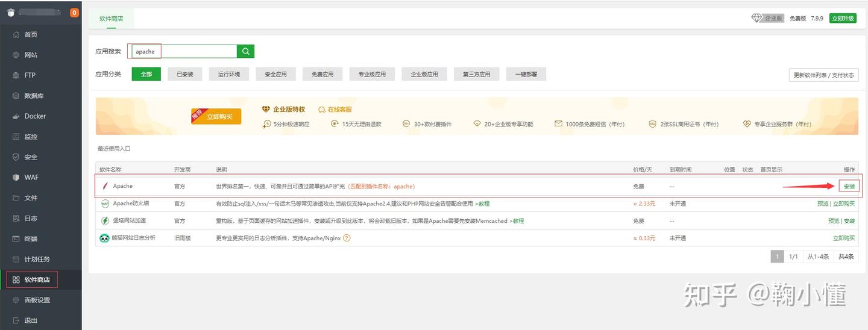868x330 pixels.
Task: Click the apache search input field
Action: point(184,51)
